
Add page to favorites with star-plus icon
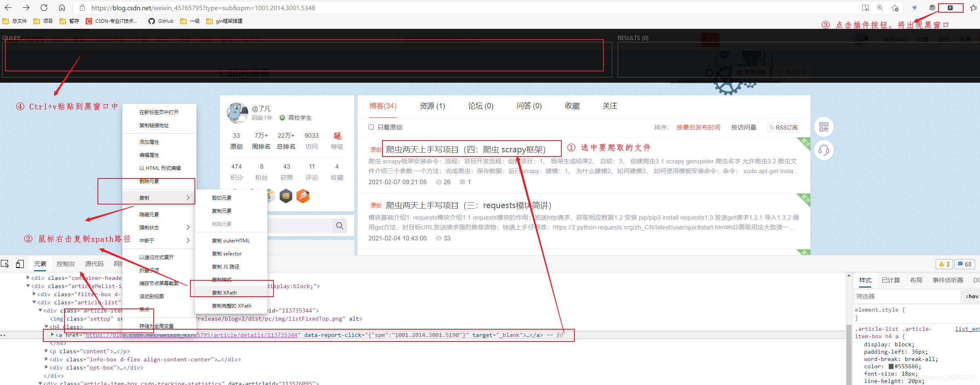(x=895, y=8)
